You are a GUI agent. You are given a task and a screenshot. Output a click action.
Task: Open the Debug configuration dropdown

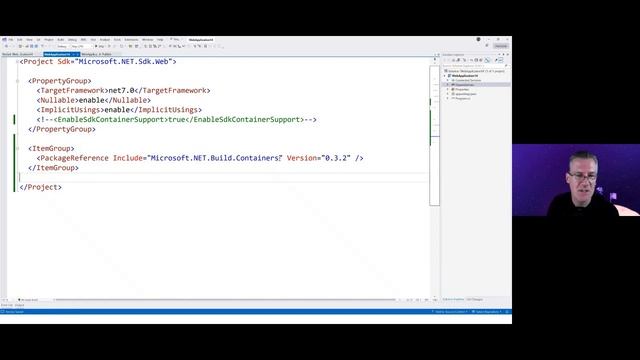point(62,46)
